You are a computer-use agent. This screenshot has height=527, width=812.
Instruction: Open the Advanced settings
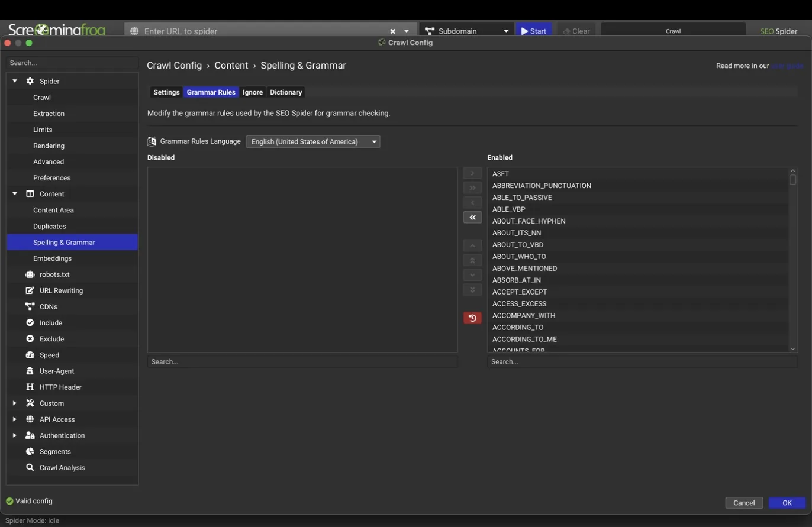(x=49, y=161)
